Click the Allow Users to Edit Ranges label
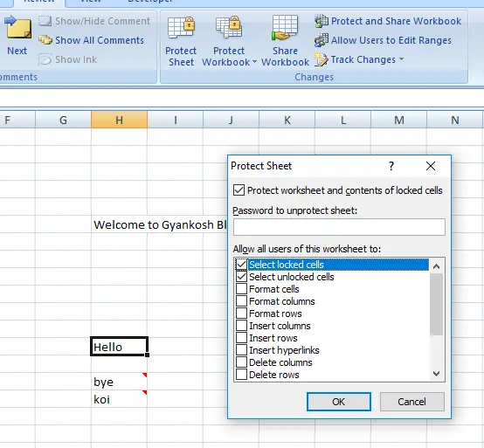Image resolution: width=484 pixels, height=448 pixels. coord(391,40)
